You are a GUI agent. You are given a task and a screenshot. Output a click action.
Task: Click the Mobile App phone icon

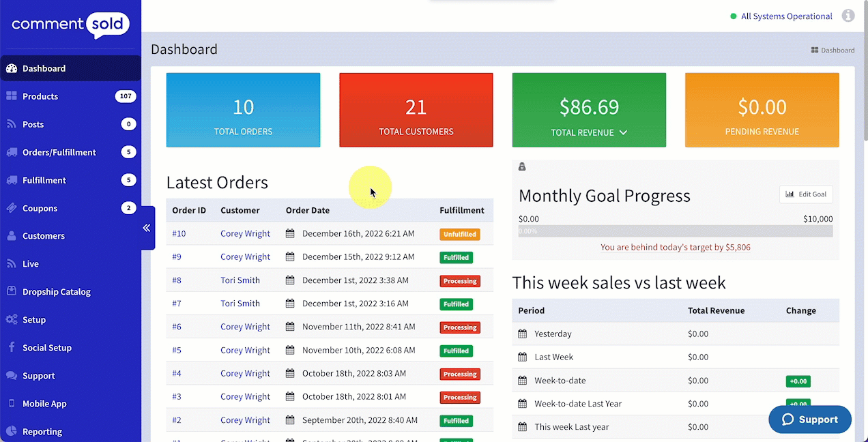click(x=11, y=404)
